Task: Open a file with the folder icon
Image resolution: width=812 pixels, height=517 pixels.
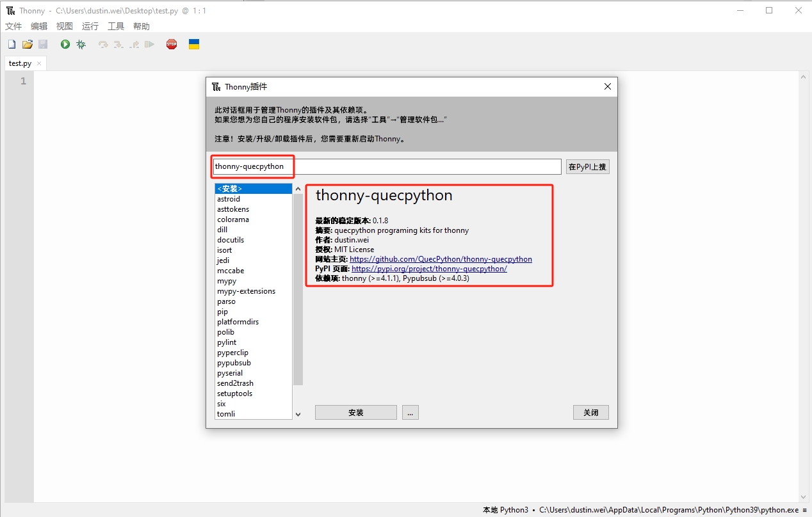Action: pyautogui.click(x=28, y=44)
